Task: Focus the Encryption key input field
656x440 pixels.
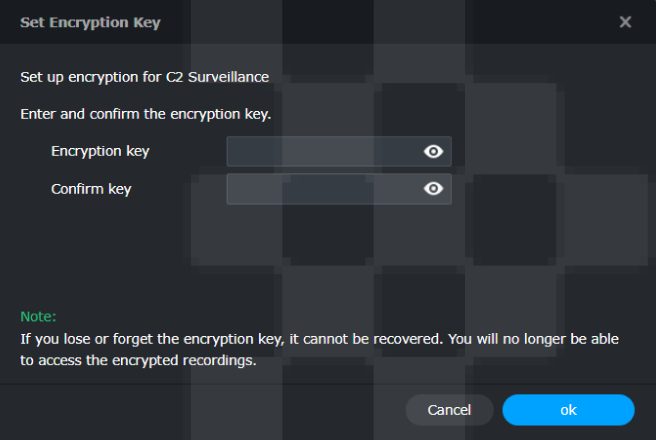Action: point(322,151)
